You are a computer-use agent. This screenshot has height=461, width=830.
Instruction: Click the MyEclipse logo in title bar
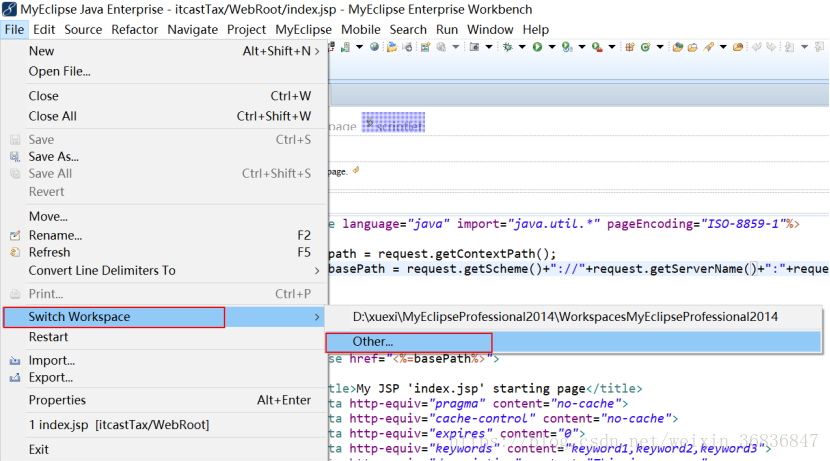(x=9, y=10)
